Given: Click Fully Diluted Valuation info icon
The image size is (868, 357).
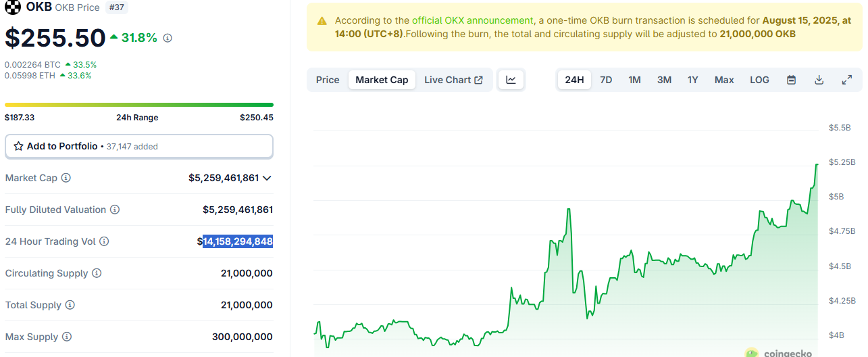Looking at the screenshot, I should click(115, 210).
